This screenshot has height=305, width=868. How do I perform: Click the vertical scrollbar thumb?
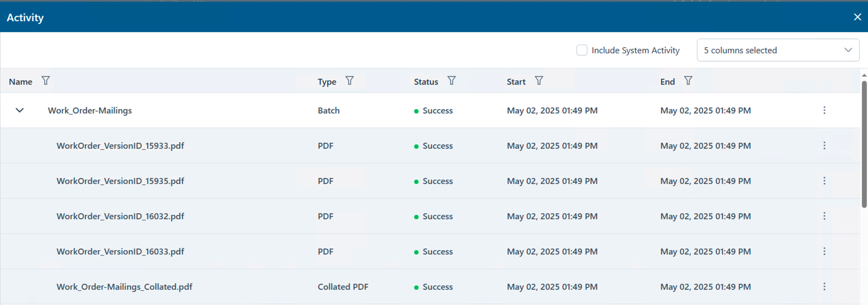864,144
